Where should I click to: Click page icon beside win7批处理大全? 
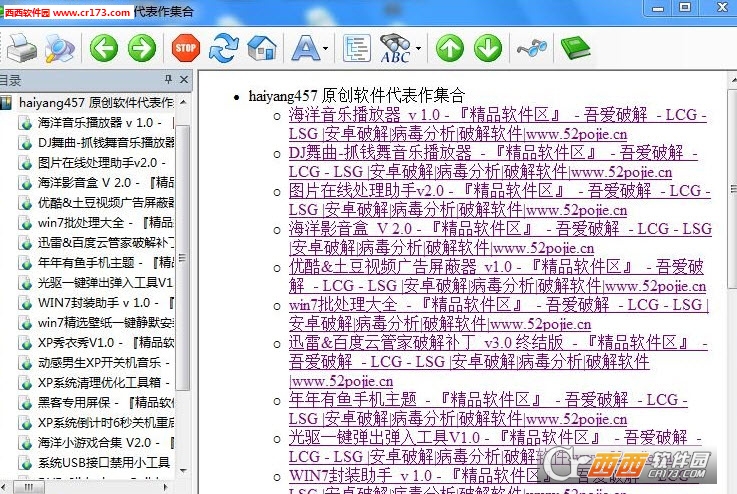[24, 223]
